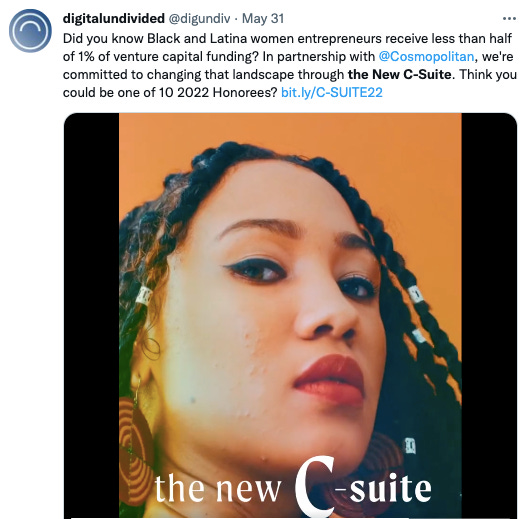Click the left black letterbox bar
This screenshot has width=520, height=519.
point(91,315)
